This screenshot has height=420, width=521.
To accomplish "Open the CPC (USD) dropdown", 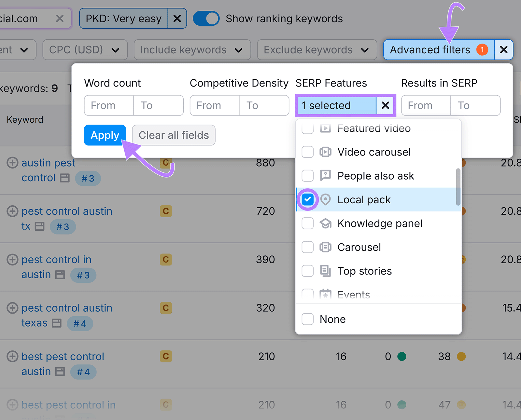I will [85, 50].
